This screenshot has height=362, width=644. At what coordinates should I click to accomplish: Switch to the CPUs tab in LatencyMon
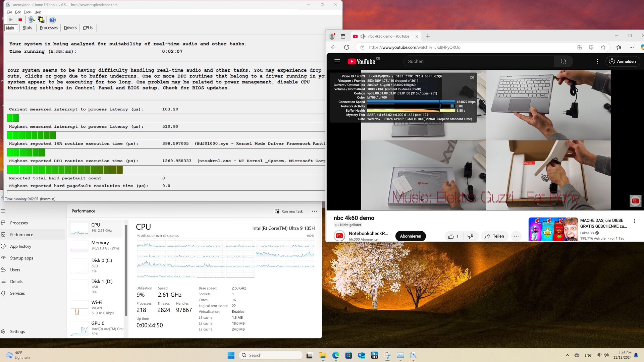tap(88, 28)
